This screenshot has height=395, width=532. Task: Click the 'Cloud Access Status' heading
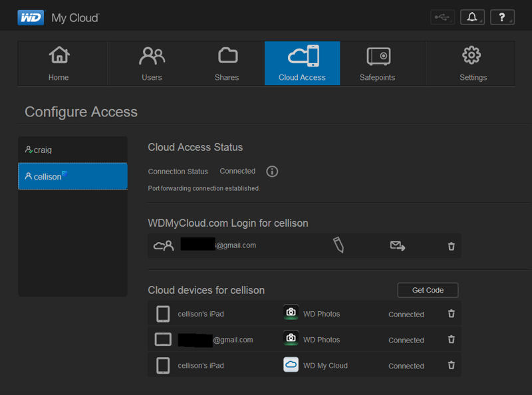[x=195, y=147]
